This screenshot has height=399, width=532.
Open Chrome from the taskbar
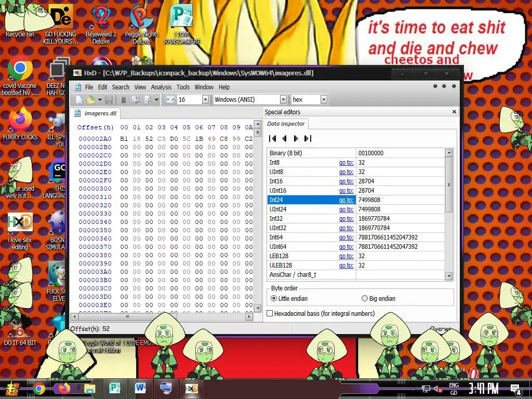coord(38,389)
